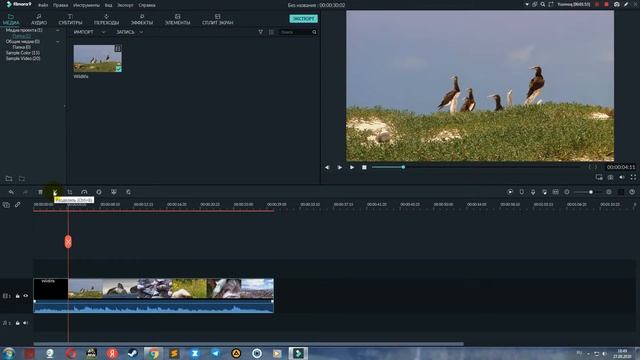
Task: Select Sample Video folder in media tree
Action: pyautogui.click(x=23, y=59)
